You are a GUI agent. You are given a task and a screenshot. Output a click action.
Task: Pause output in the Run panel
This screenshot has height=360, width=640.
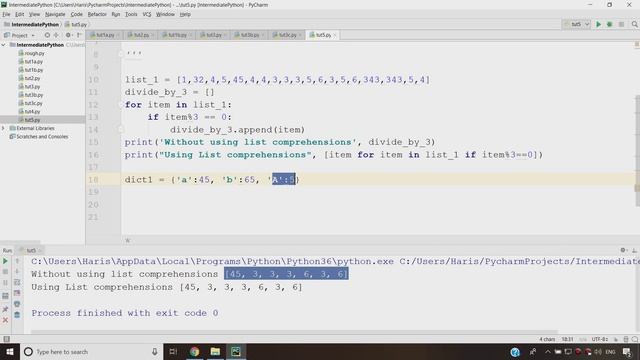5,282
